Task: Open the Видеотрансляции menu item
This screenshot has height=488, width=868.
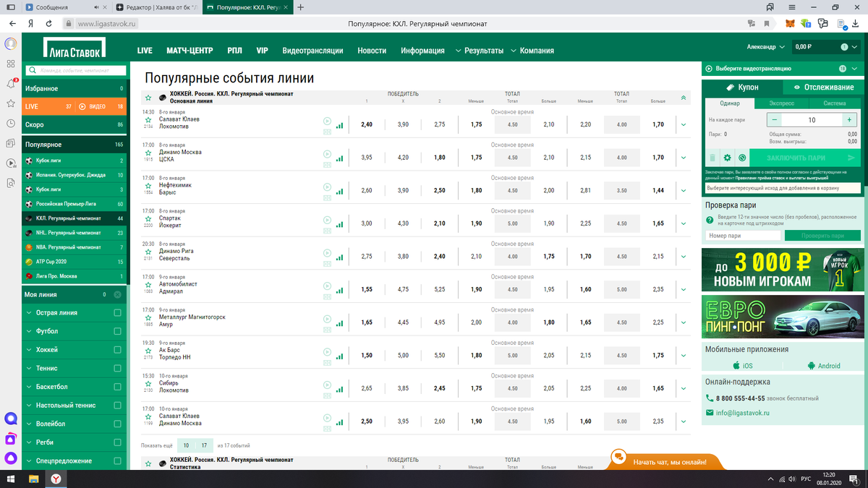Action: tap(312, 51)
